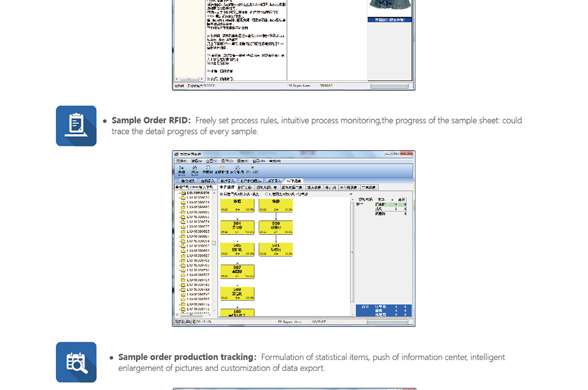The height and width of the screenshot is (390, 588).
Task: Click the yellow process node 501
Action: tap(276, 249)
